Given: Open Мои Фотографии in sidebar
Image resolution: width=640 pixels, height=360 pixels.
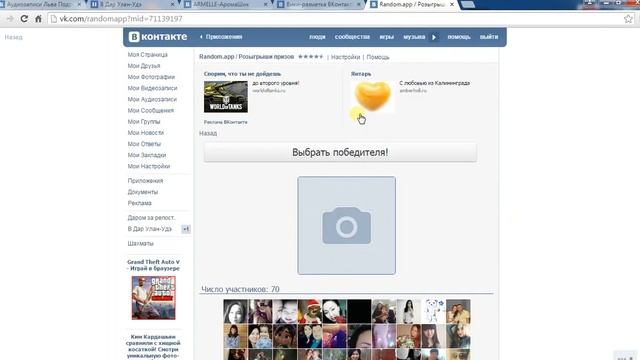Looking at the screenshot, I should click(x=151, y=77).
